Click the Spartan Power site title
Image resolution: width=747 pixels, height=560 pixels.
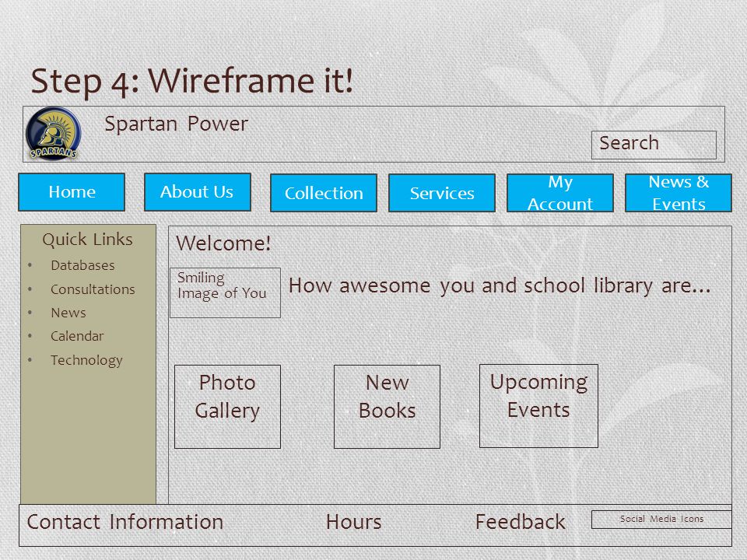pyautogui.click(x=177, y=124)
